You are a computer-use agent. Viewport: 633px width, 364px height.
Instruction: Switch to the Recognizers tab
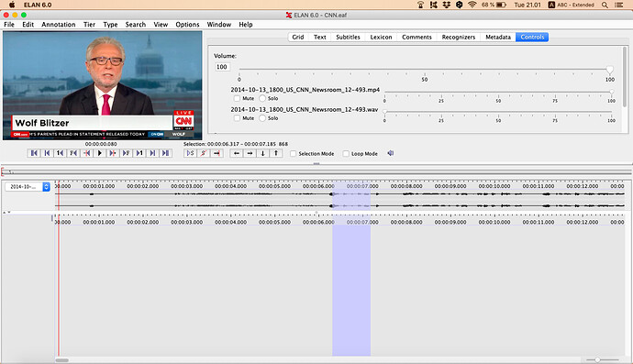click(x=458, y=37)
